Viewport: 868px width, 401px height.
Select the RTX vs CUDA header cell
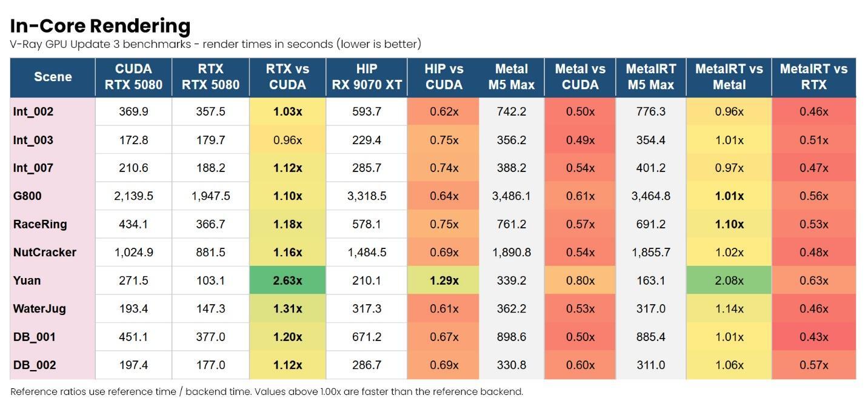(x=287, y=77)
